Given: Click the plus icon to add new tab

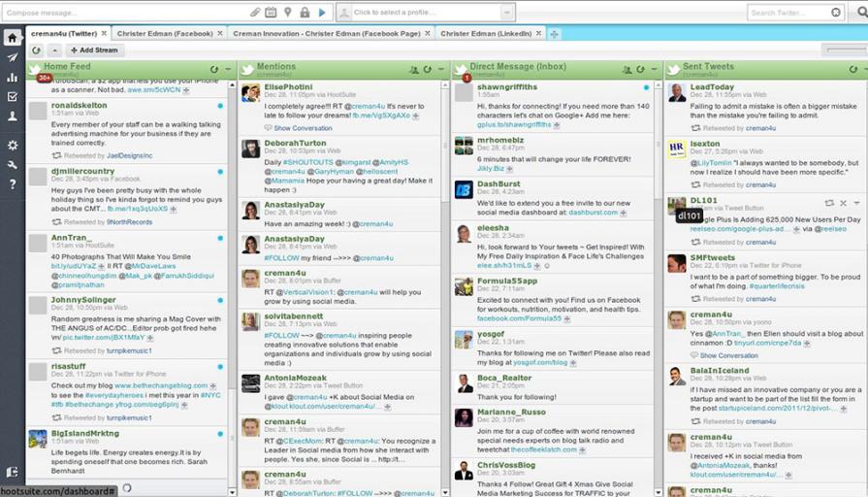Looking at the screenshot, I should coord(554,34).
